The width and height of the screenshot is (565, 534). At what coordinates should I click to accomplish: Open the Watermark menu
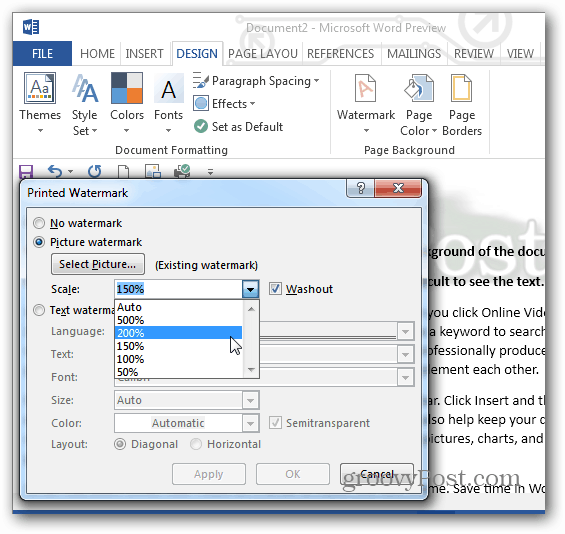[366, 103]
